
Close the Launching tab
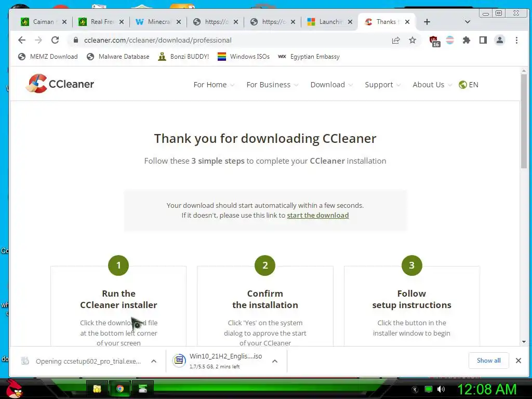[350, 22]
